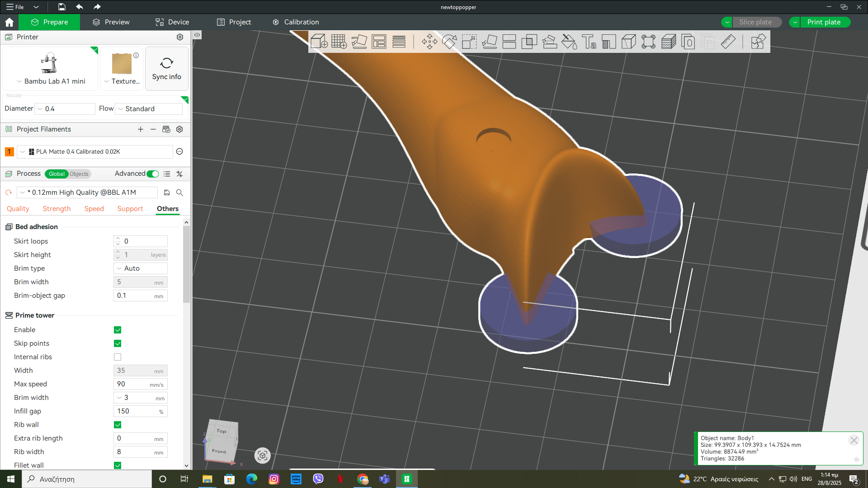Viewport: 868px width, 488px height.
Task: Select the Rotate tool
Action: click(x=449, y=42)
